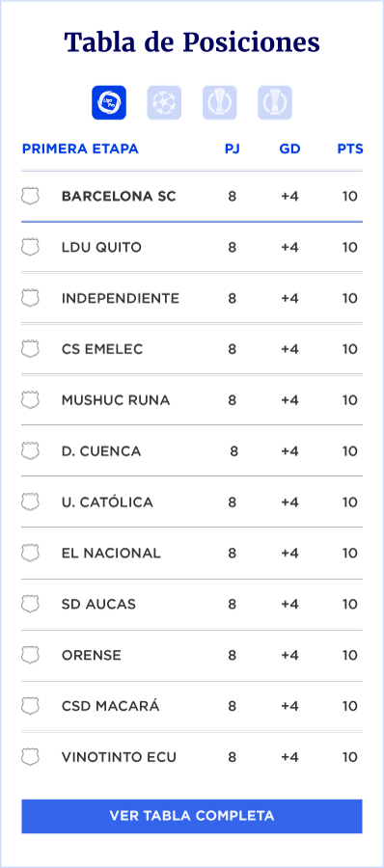Open the trophy tab beside Champions League icon
Image resolution: width=384 pixels, height=868 pixels.
219,102
